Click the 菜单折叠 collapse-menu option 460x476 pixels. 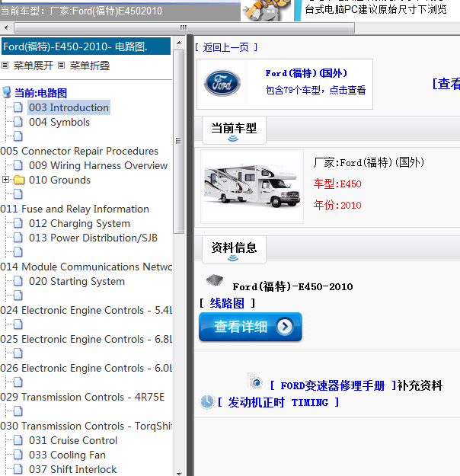click(90, 65)
